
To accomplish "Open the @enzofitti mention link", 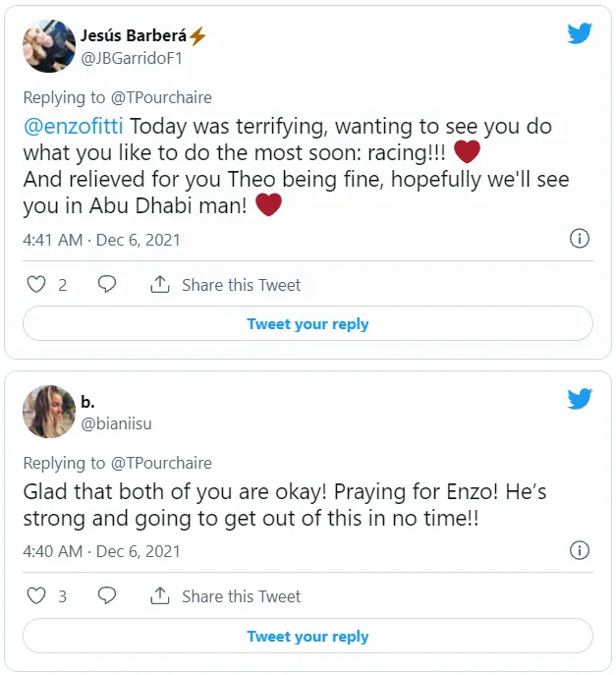I will tap(75, 127).
